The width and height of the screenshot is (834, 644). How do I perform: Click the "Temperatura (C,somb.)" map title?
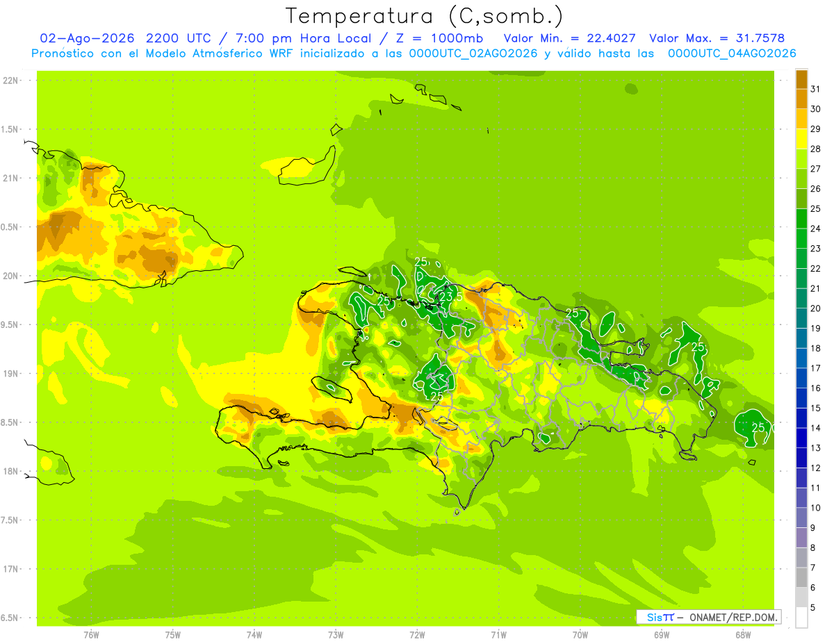coord(425,16)
